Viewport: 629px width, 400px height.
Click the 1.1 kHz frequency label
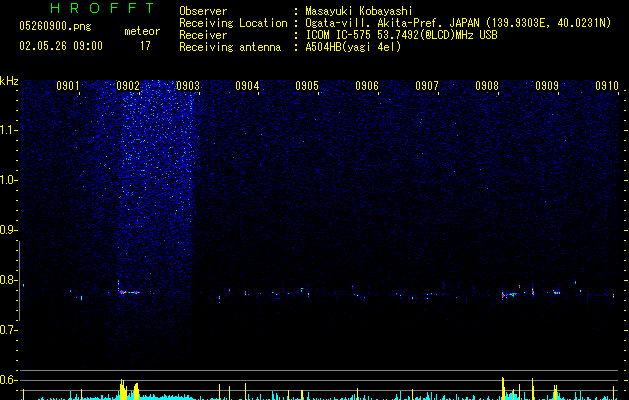tap(9, 130)
